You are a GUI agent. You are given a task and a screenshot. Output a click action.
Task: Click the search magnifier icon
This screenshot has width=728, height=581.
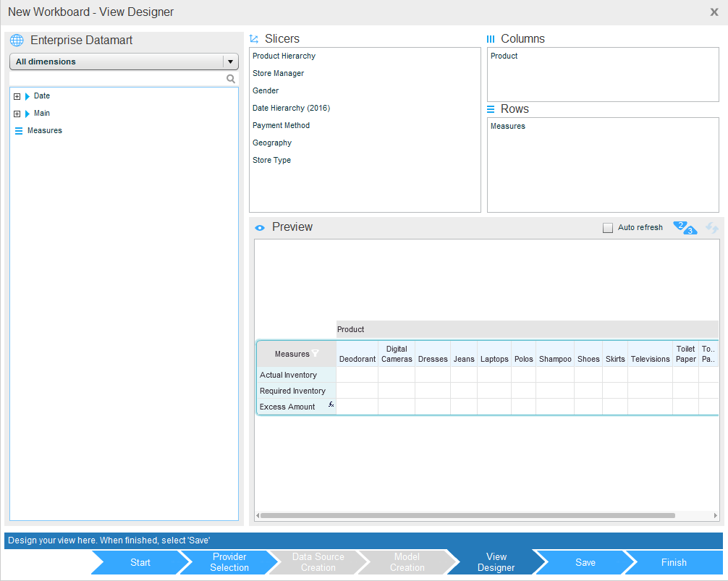(231, 79)
